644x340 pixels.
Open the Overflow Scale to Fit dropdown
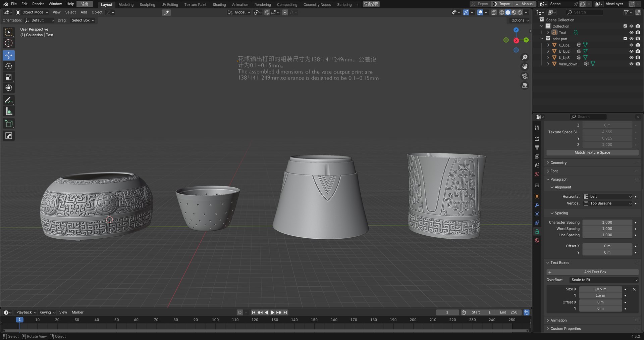pos(604,280)
